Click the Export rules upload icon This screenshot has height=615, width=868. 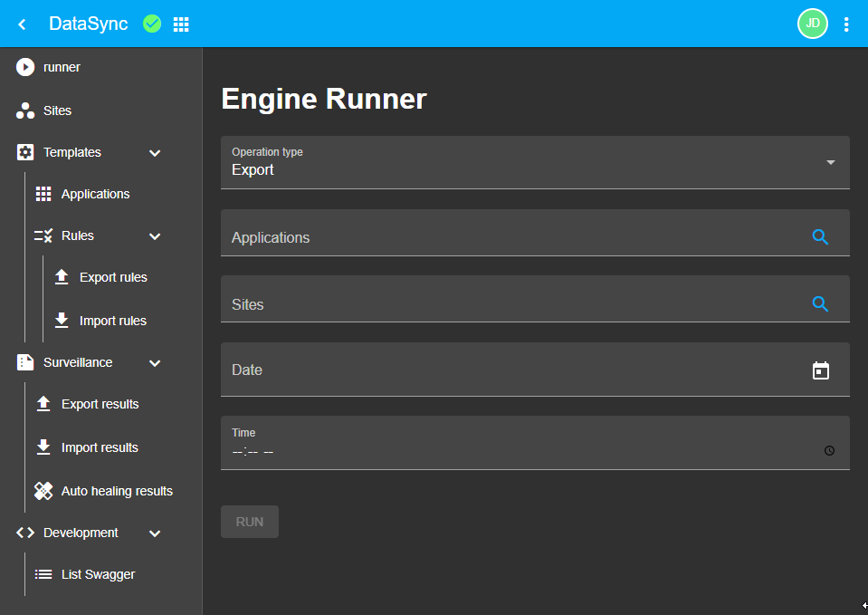point(62,277)
